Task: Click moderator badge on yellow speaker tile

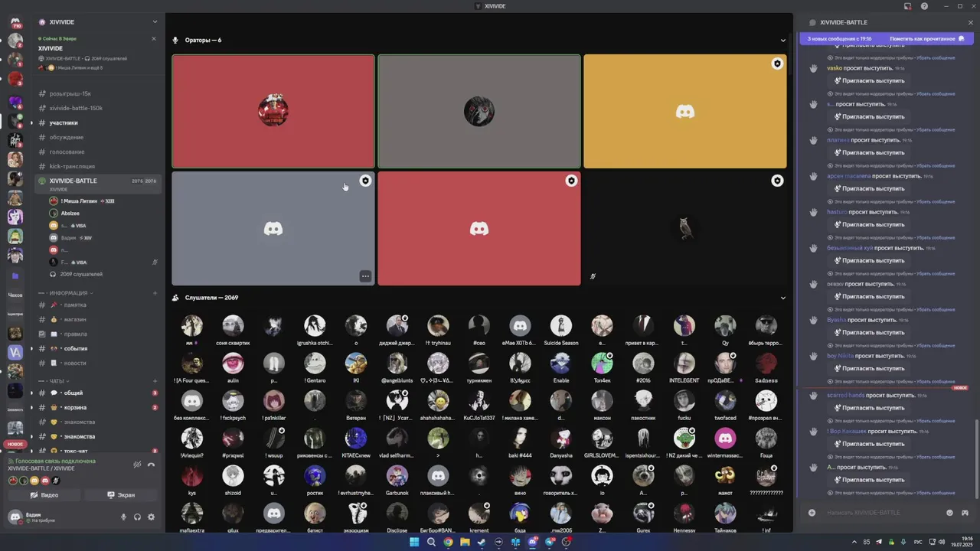Action: point(777,64)
